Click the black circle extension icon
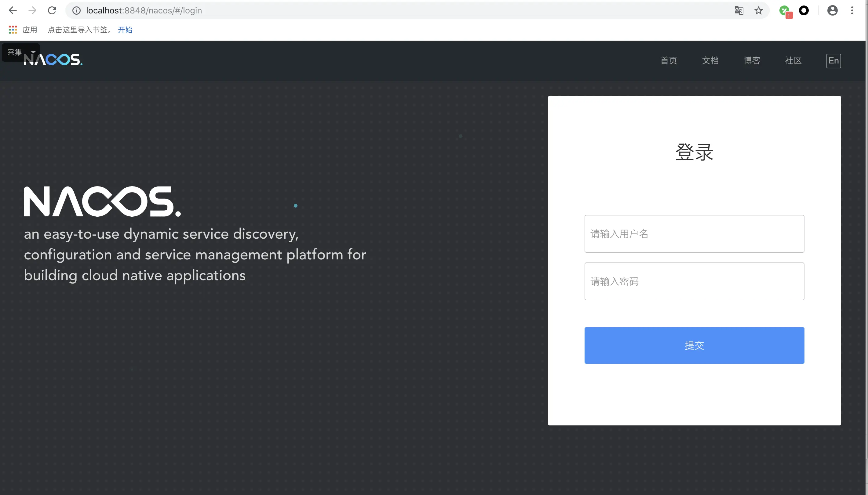Screen dimensions: 868x495 [804, 11]
